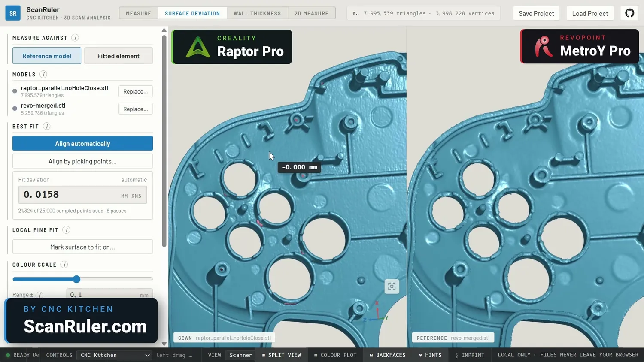Click the grey dot beside revo-merged.stl
This screenshot has height=362, width=644.
tap(15, 109)
